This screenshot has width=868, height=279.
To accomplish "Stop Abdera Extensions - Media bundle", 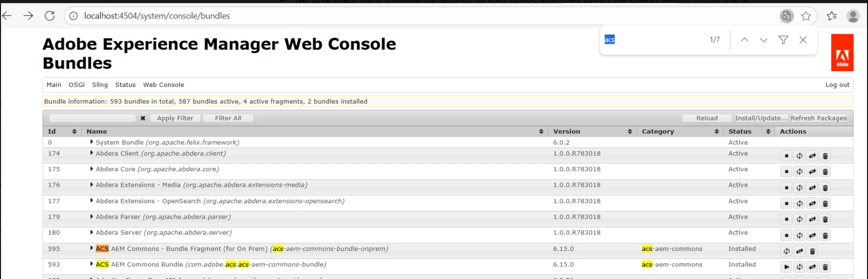I will coord(786,188).
